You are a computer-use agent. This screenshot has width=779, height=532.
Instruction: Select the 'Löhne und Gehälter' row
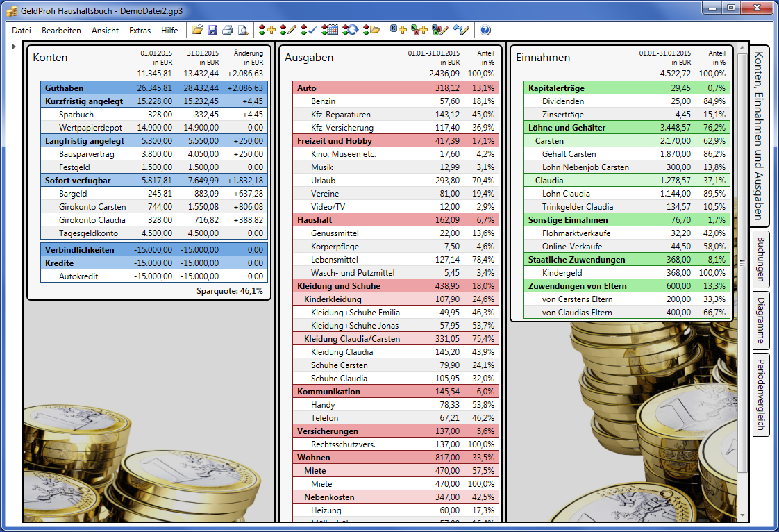[627, 128]
